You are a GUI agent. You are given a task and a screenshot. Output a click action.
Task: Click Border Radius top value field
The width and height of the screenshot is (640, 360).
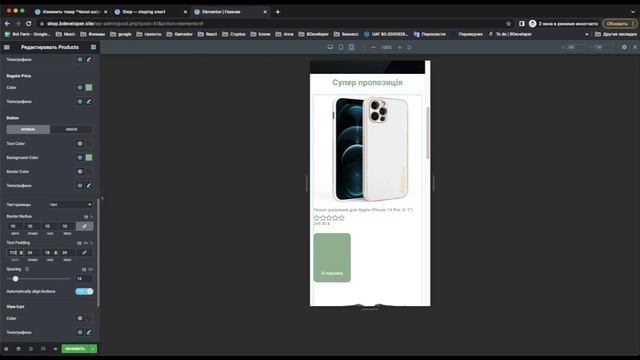coord(15,226)
